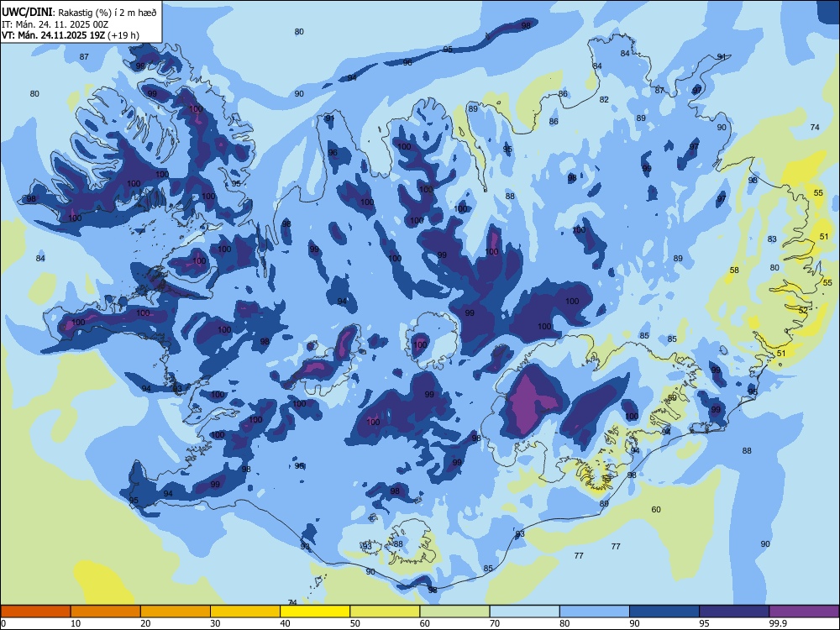Click the '58' humidity value on the map
This screenshot has width=840, height=630.
pyautogui.click(x=734, y=270)
